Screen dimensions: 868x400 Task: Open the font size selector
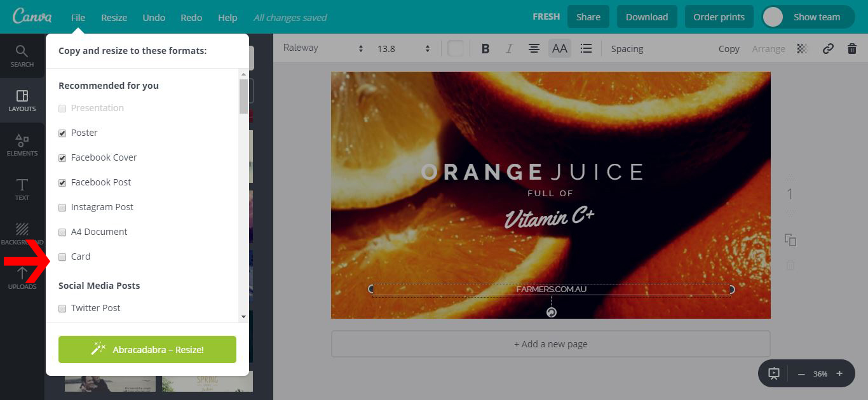pyautogui.click(x=397, y=48)
